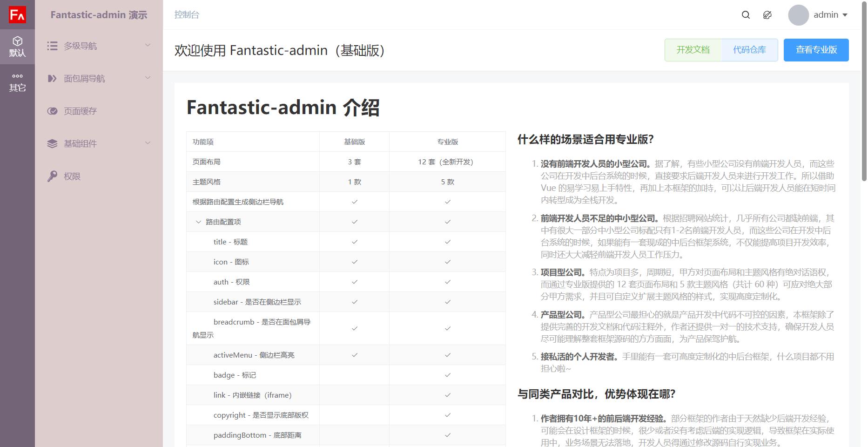Click the 页面布局 table cell

click(x=253, y=162)
